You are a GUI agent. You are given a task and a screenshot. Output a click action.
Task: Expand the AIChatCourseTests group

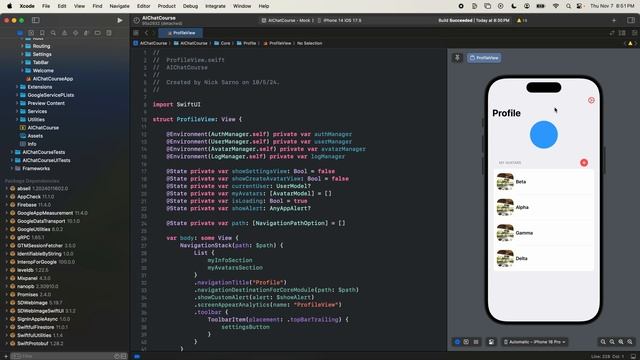coord(11,152)
